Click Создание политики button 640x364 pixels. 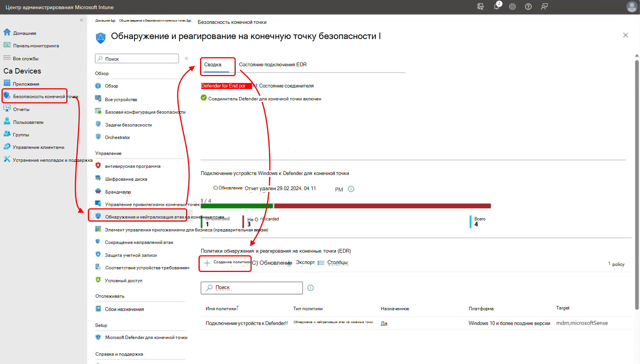click(x=227, y=262)
